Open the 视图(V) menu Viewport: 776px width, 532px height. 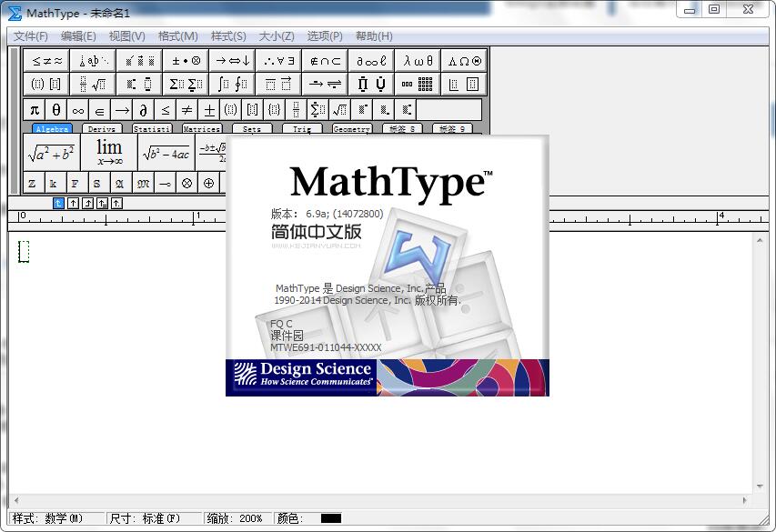coord(127,36)
